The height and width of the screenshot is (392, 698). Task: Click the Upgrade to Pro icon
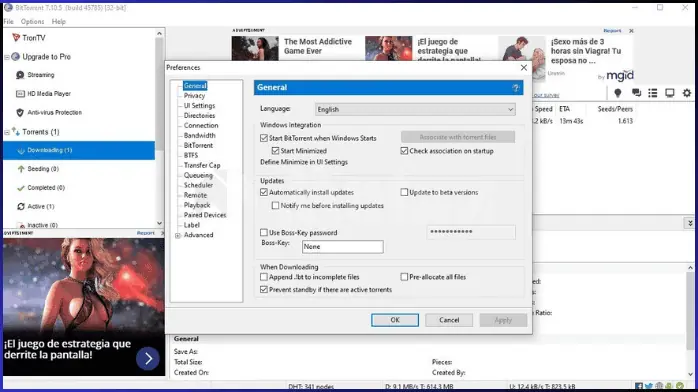(x=16, y=57)
